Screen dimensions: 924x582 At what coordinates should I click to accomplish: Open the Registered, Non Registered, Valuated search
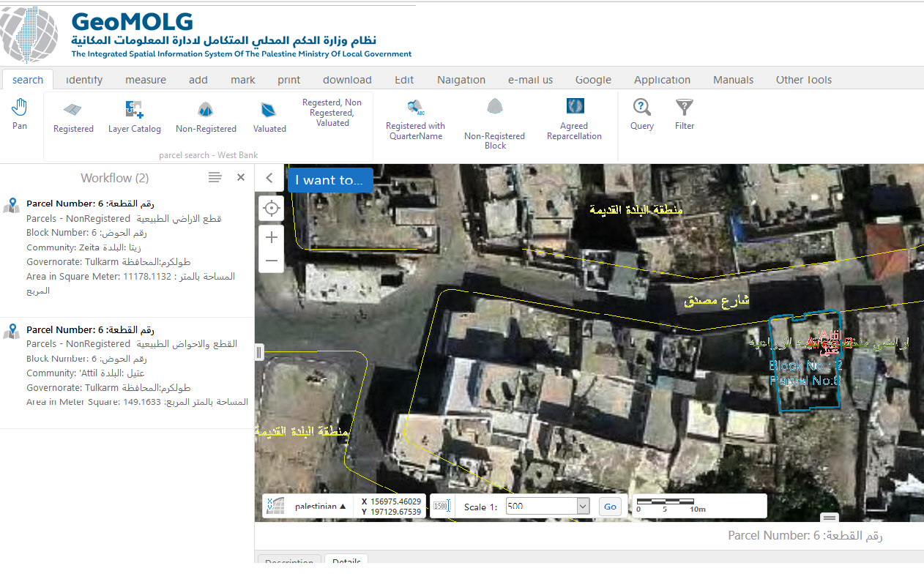[x=332, y=113]
